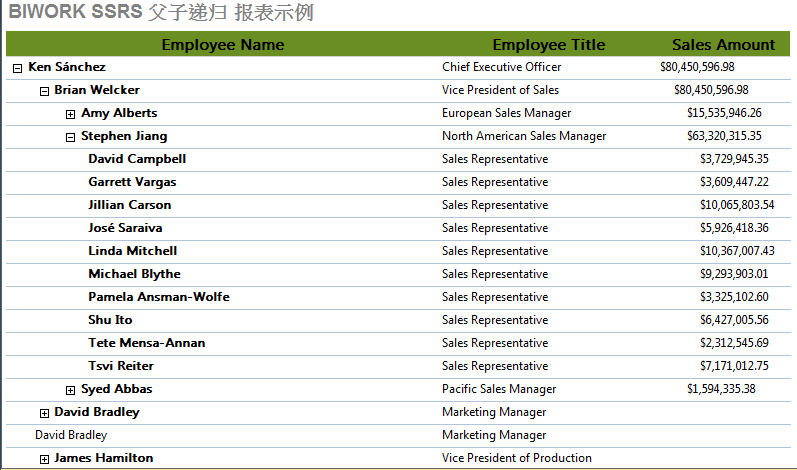Viewport: 797px width, 470px height.
Task: Collapse the Ken Sánchez tree node
Action: click(x=17, y=68)
